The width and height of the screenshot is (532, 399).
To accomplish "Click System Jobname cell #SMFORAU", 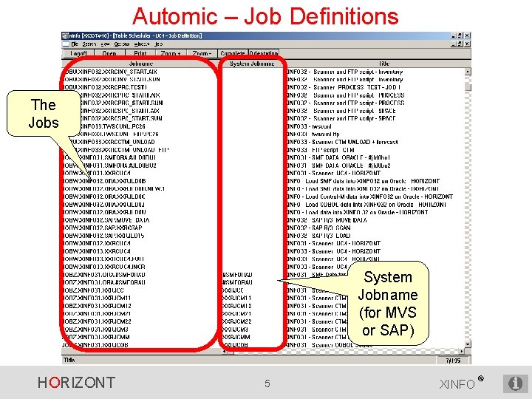I will (237, 282).
